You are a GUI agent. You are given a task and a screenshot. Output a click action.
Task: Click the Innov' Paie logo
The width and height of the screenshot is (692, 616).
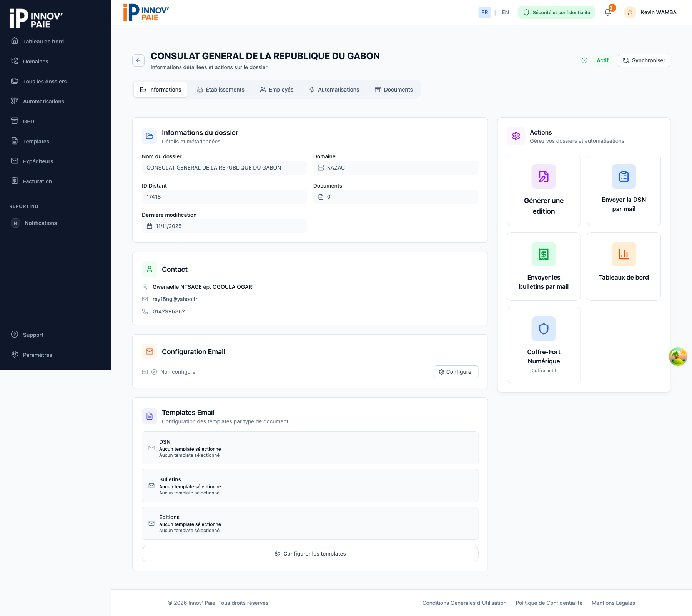click(145, 12)
